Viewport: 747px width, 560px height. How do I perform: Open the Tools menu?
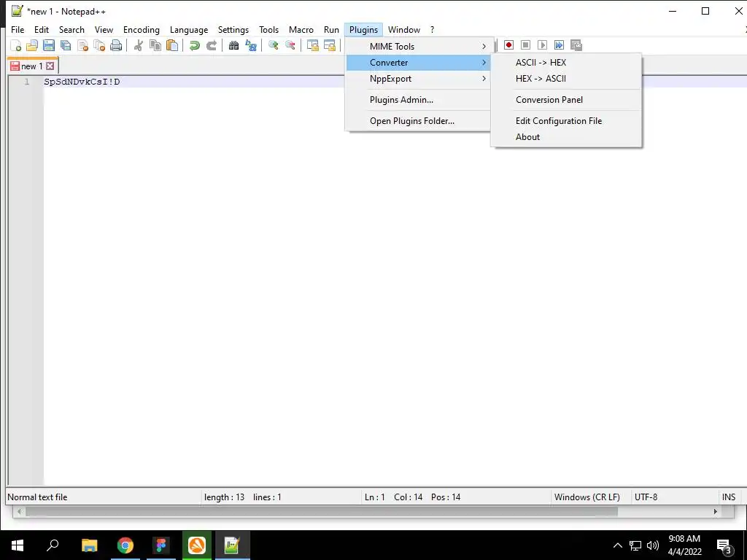click(268, 29)
